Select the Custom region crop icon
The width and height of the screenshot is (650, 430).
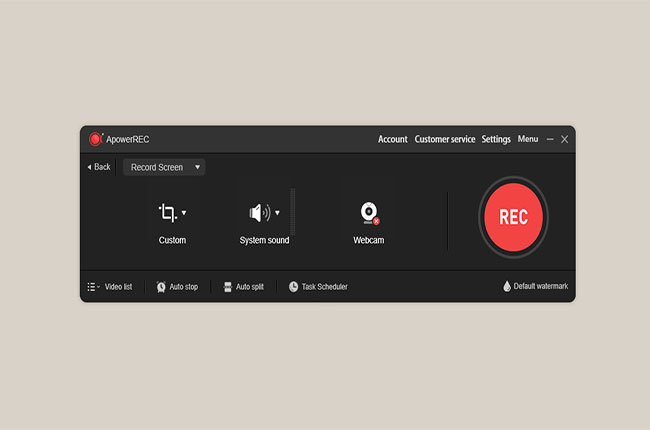(168, 213)
